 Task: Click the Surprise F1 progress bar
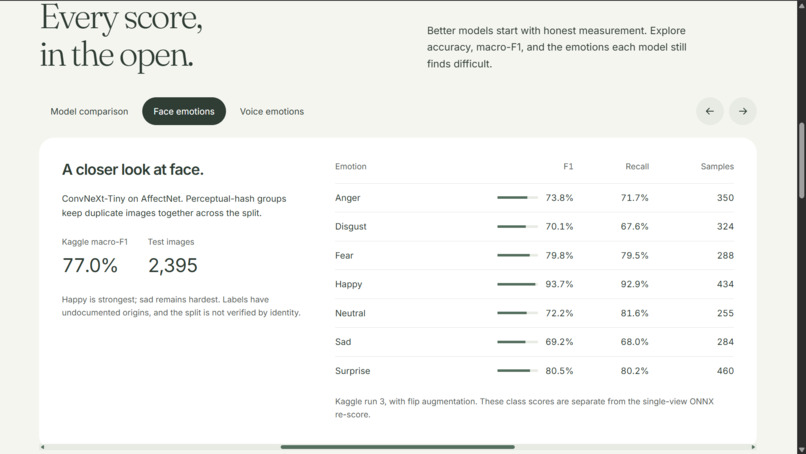click(517, 371)
